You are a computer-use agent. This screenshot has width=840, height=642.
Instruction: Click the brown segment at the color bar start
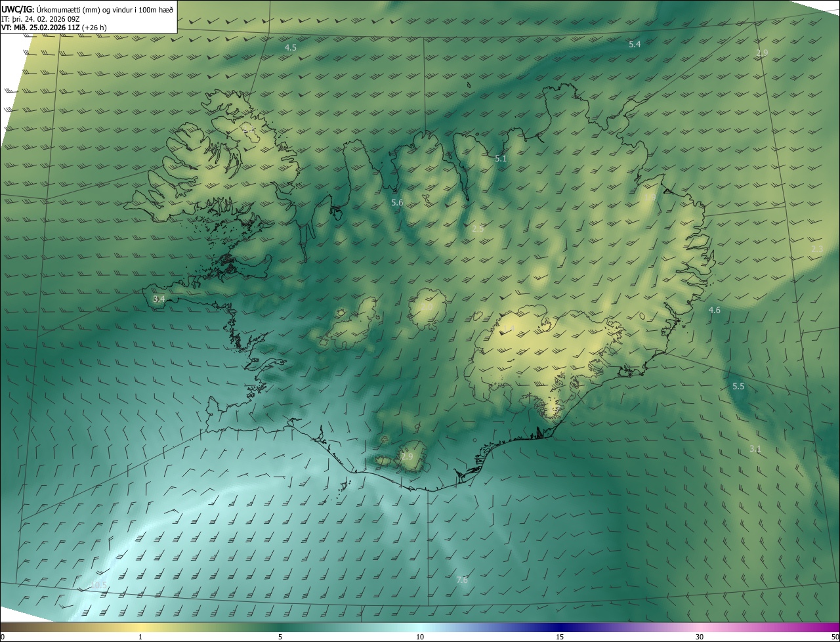tap(13, 627)
